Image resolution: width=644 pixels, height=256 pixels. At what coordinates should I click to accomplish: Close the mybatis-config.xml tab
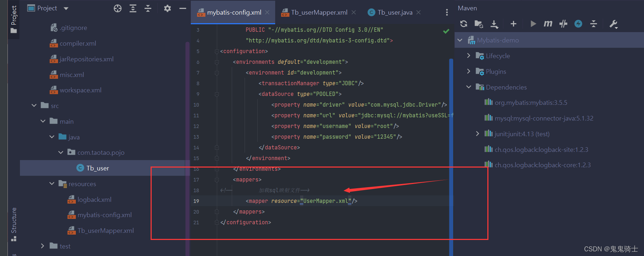point(267,12)
